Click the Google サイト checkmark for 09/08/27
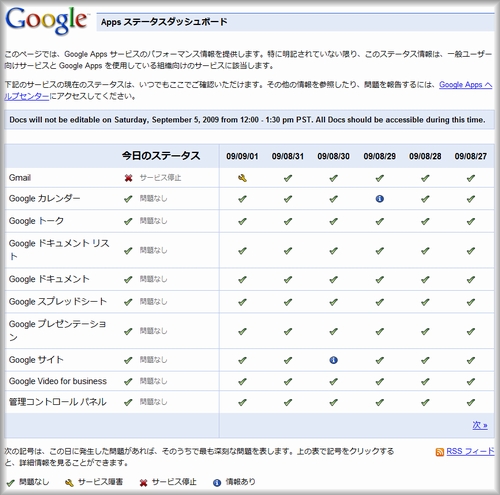 tap(471, 360)
